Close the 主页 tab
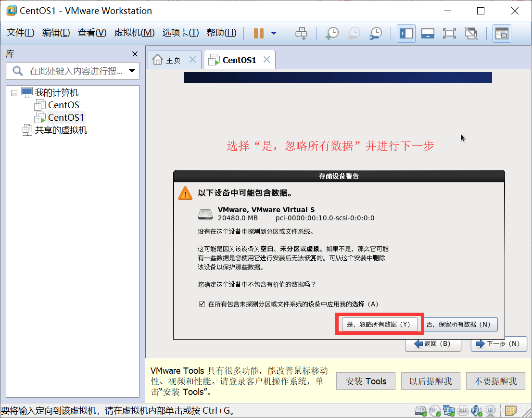Screen dimensions: 532x418 coord(192,60)
